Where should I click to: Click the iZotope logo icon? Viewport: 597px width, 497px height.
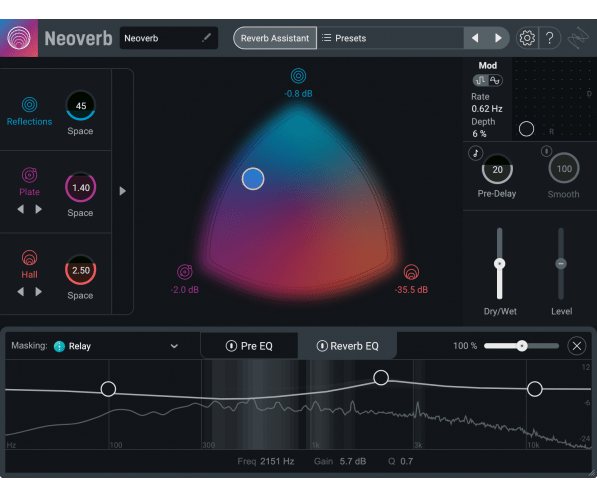click(x=578, y=38)
